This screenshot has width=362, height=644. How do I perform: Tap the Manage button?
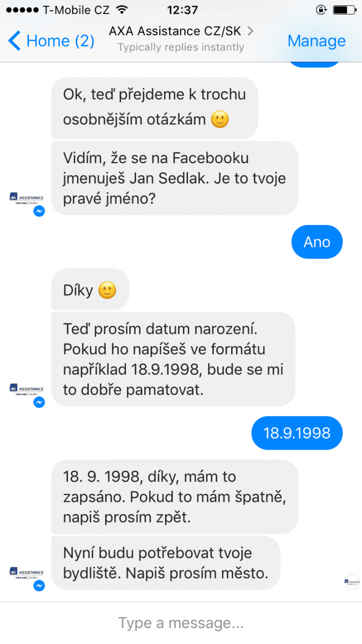point(316,40)
